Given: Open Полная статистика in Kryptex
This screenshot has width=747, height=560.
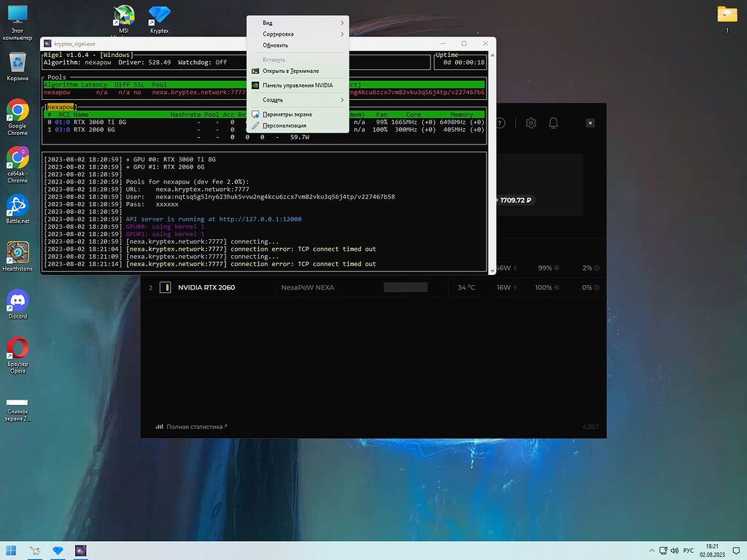Looking at the screenshot, I should point(191,426).
